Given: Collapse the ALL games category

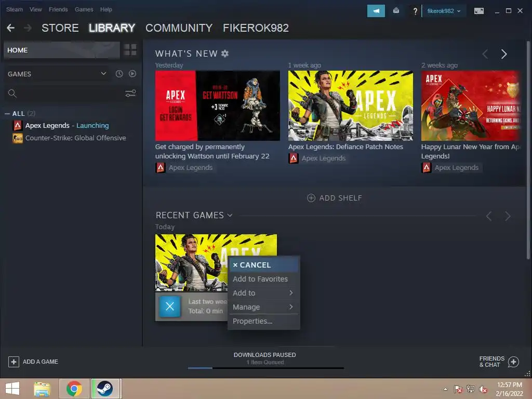Looking at the screenshot, I should pos(7,114).
